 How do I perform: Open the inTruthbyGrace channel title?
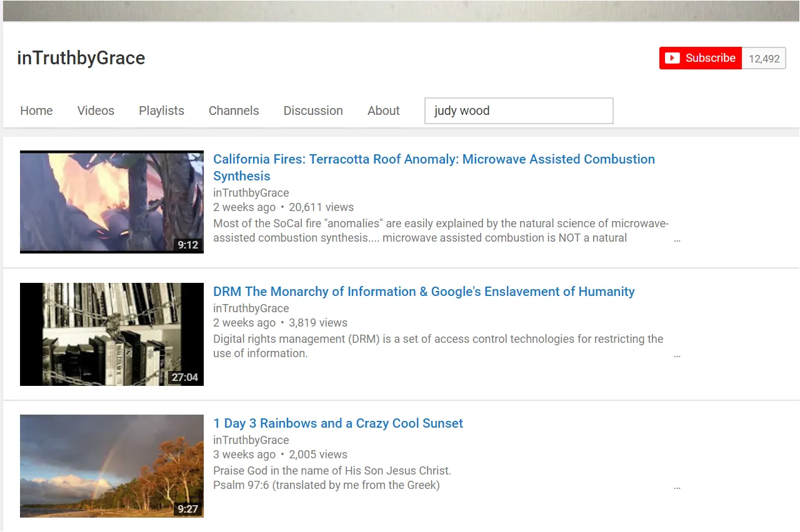pos(81,58)
